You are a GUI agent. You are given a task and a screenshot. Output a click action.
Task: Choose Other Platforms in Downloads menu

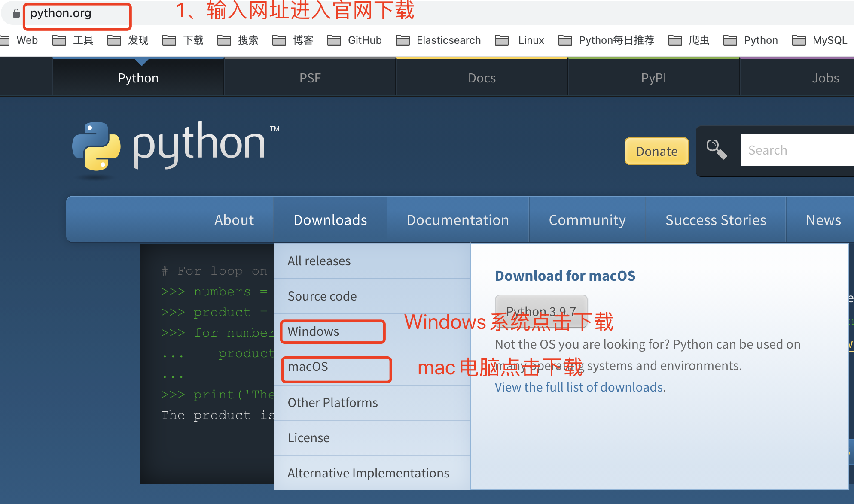point(372,403)
